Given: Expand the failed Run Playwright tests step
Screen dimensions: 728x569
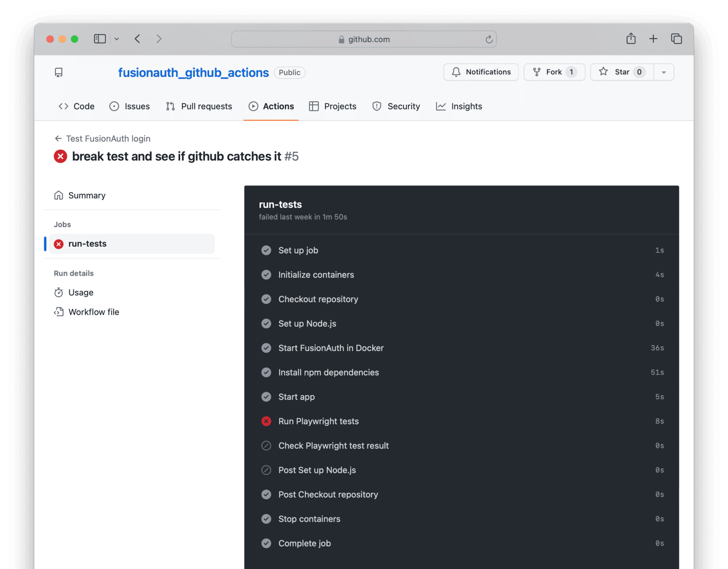Looking at the screenshot, I should pyautogui.click(x=318, y=421).
